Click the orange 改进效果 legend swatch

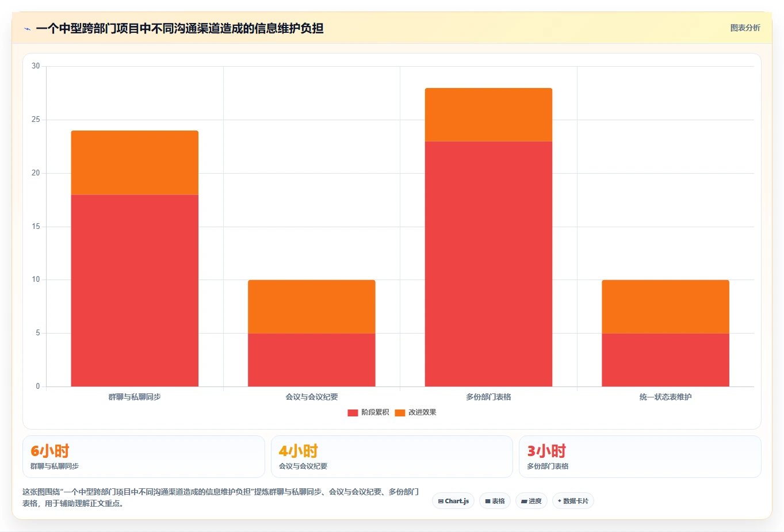pos(400,413)
